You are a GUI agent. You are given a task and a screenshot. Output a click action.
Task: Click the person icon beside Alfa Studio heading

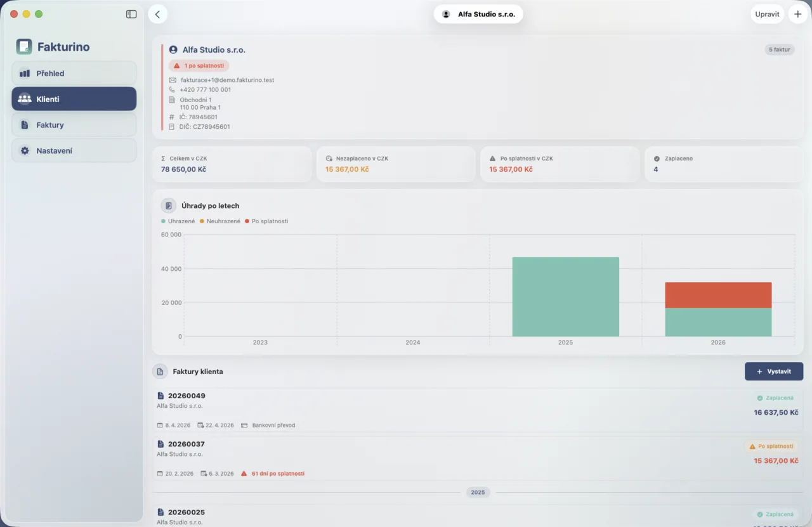click(173, 49)
